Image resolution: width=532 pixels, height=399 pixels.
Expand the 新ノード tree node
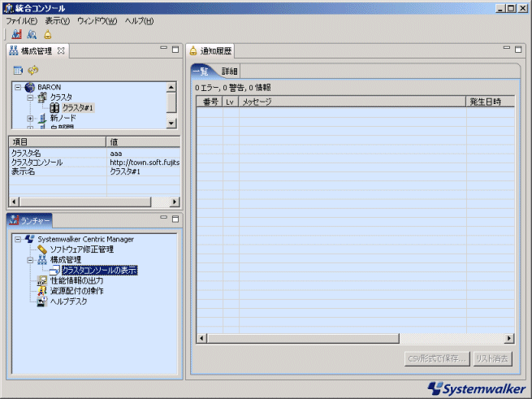(x=30, y=119)
